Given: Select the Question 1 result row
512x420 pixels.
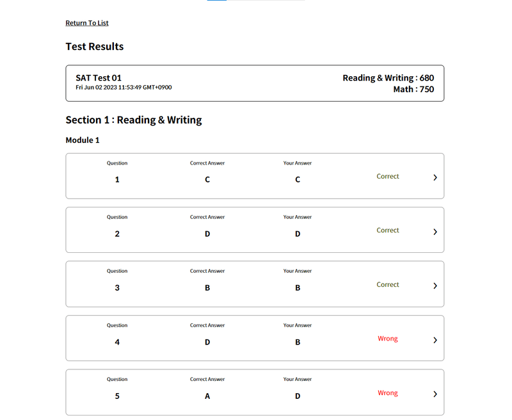Looking at the screenshot, I should [254, 176].
